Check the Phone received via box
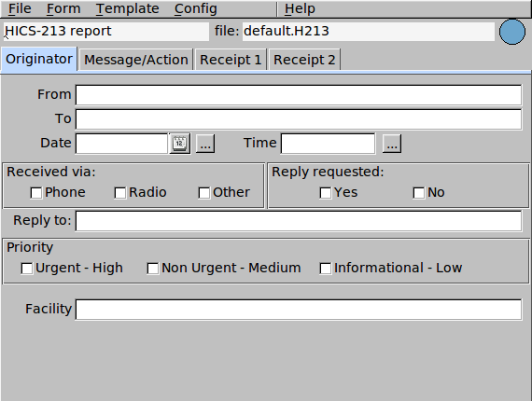 click(x=36, y=193)
